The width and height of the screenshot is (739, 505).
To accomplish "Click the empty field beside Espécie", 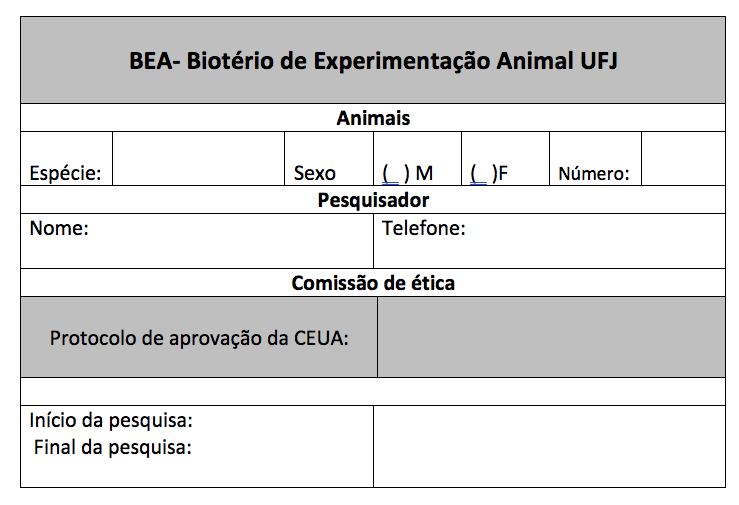I will point(198,159).
